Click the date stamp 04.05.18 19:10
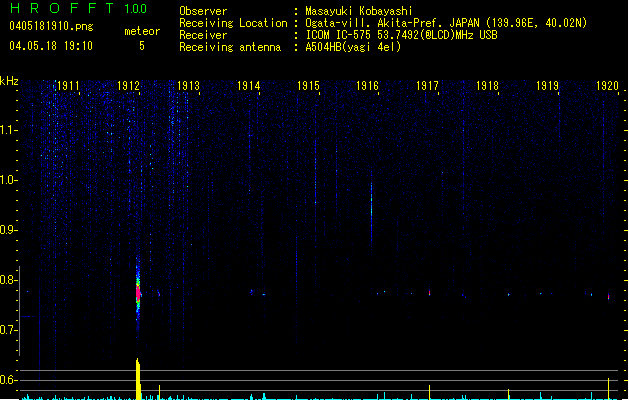The image size is (629, 400). coord(51,46)
